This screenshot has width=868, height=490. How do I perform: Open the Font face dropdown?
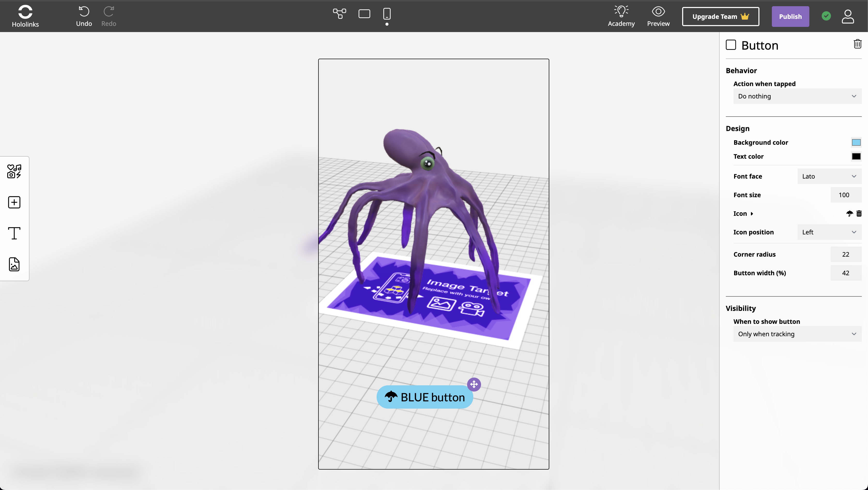[829, 176]
